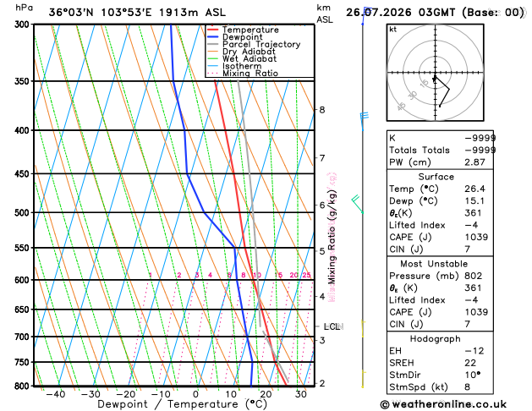Viewport: 532px width, 411px height.
Task: Click the blue wind barb near 400 hPa
Action: [x=364, y=122]
